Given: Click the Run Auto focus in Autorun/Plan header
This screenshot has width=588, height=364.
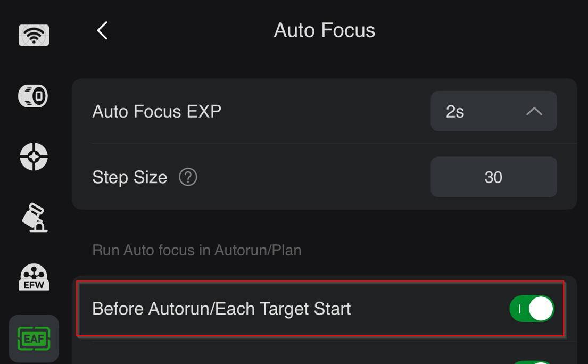Looking at the screenshot, I should point(197,250).
